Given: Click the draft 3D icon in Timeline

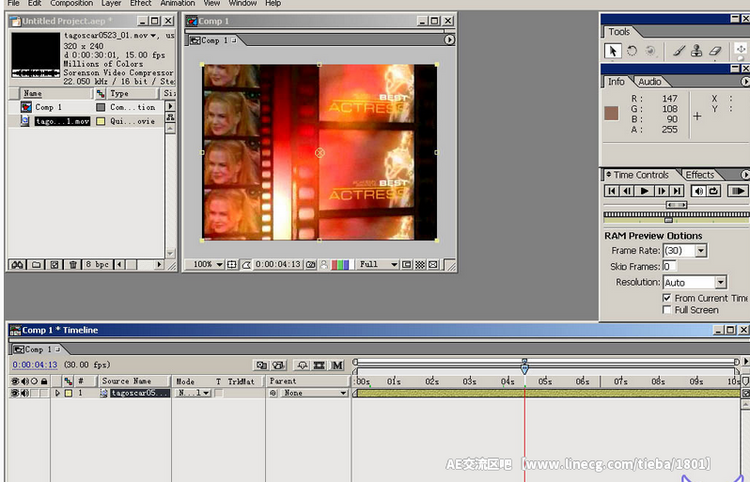Looking at the screenshot, I should pos(279,365).
